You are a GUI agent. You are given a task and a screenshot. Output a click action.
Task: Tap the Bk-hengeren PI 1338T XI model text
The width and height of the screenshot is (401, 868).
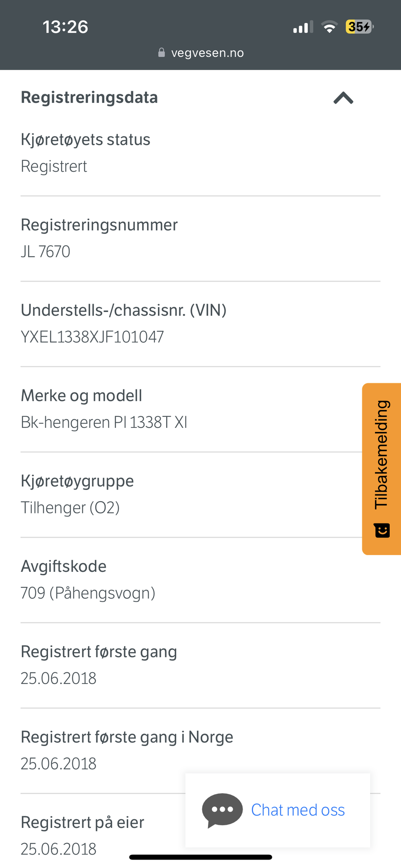click(x=104, y=422)
